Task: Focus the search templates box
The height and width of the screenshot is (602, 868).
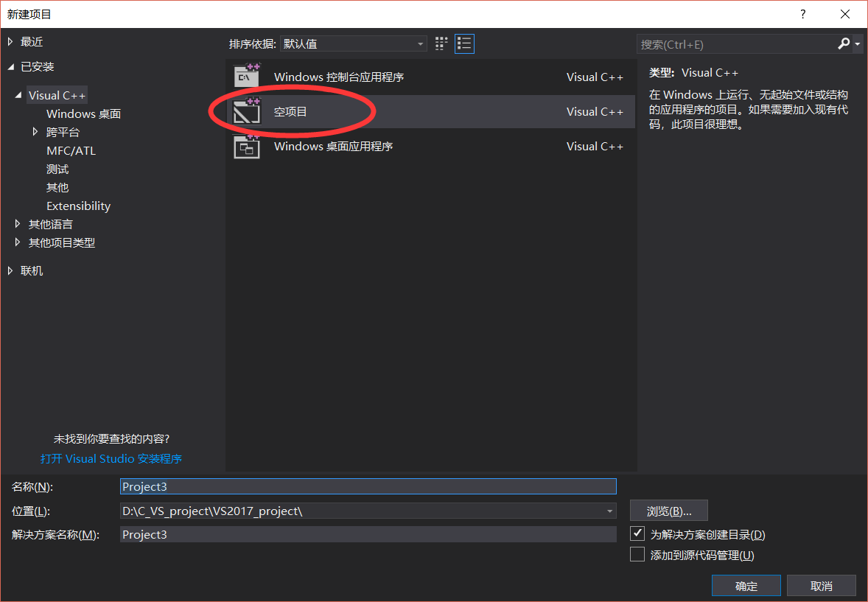Action: pyautogui.click(x=736, y=44)
